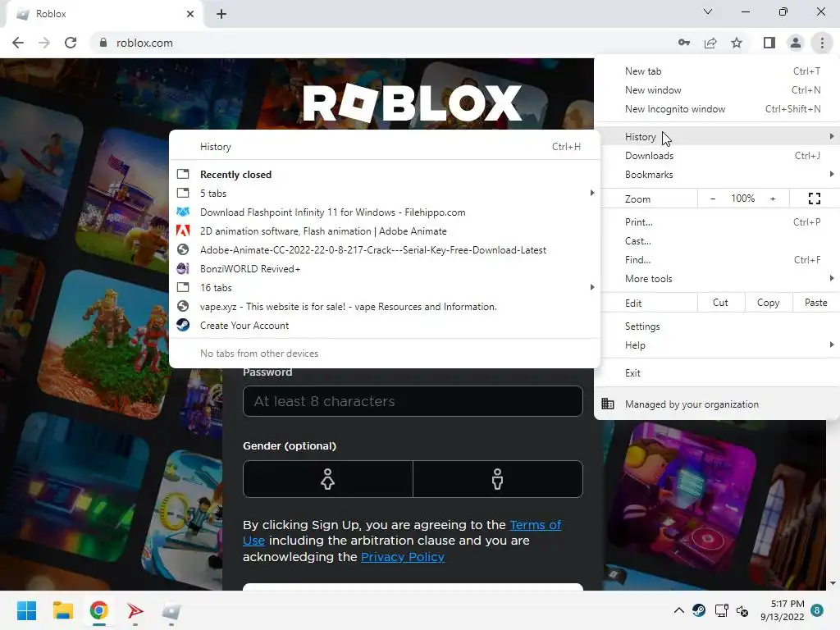The height and width of the screenshot is (630, 840).
Task: Expand the Help submenu
Action: point(717,345)
